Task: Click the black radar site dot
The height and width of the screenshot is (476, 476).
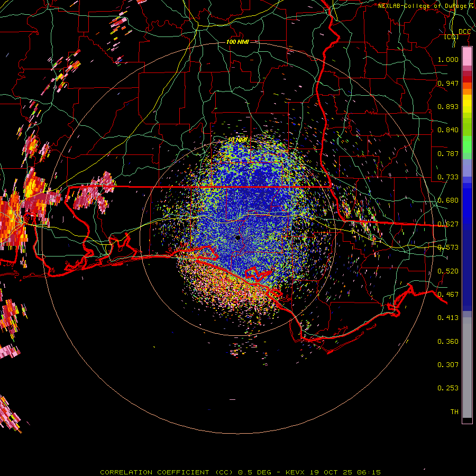Action: click(237, 237)
